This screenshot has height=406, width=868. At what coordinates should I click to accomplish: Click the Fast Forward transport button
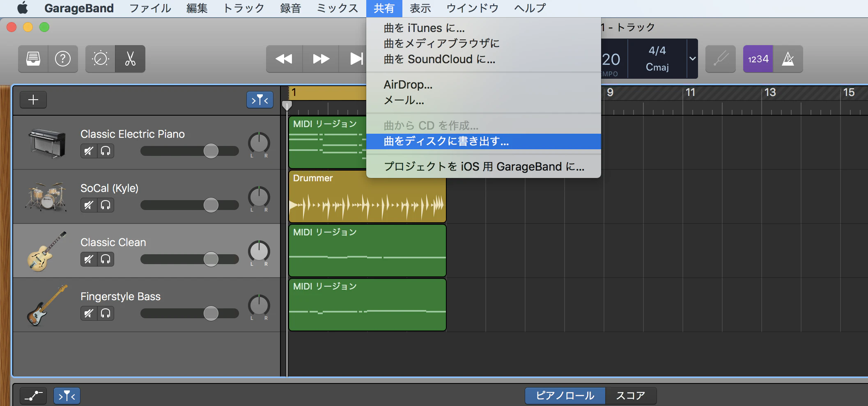pos(321,59)
